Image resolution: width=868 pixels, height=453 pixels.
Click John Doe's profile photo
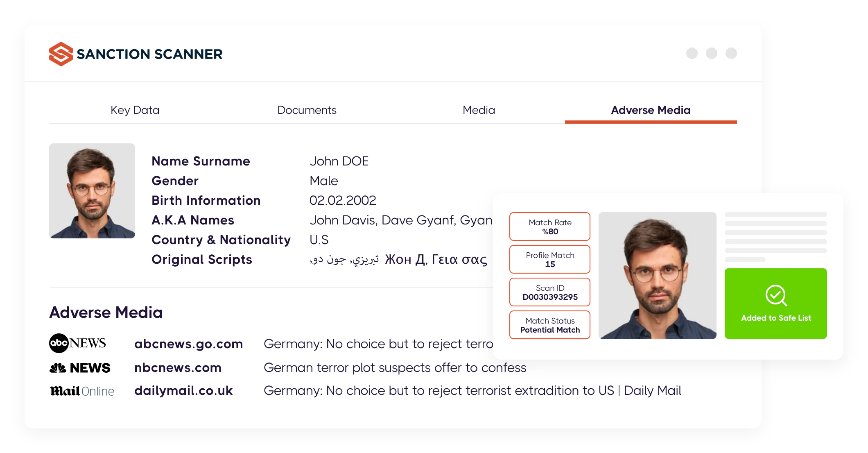[x=92, y=191]
